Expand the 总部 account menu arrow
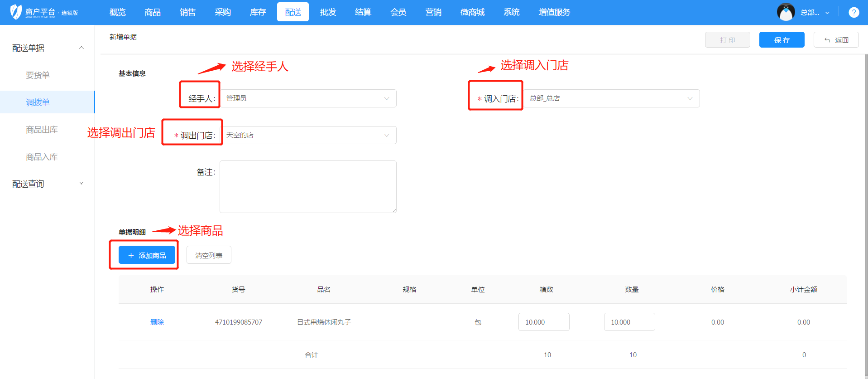This screenshot has width=868, height=379. pos(827,13)
